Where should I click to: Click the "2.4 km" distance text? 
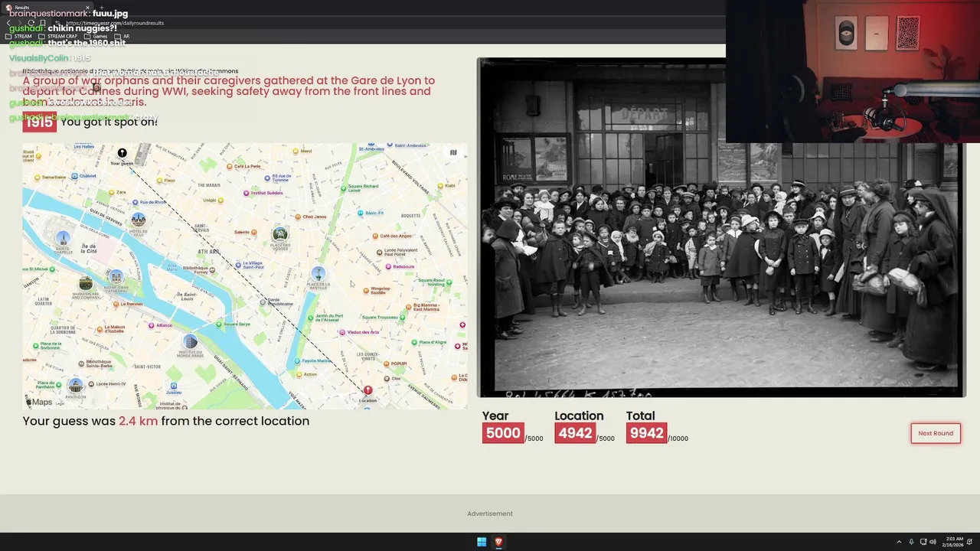click(x=138, y=421)
